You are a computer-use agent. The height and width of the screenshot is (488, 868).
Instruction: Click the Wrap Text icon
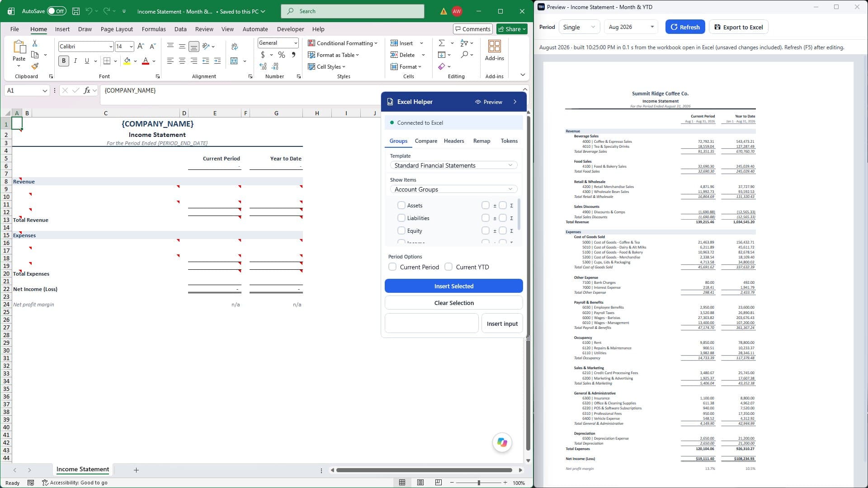point(234,46)
